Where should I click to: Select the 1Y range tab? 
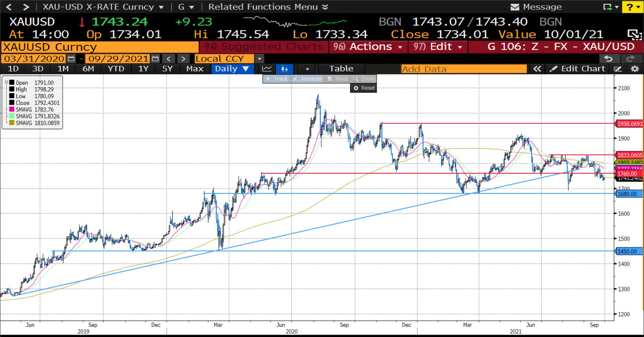(143, 69)
